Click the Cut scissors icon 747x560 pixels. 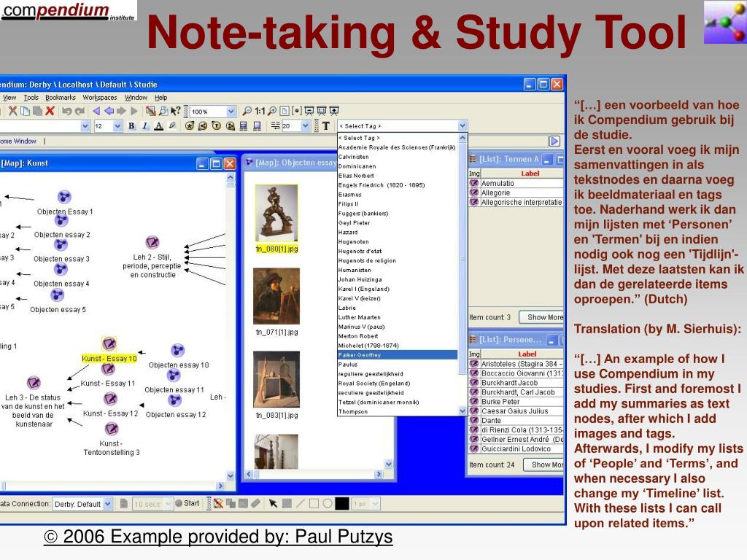coord(13,111)
